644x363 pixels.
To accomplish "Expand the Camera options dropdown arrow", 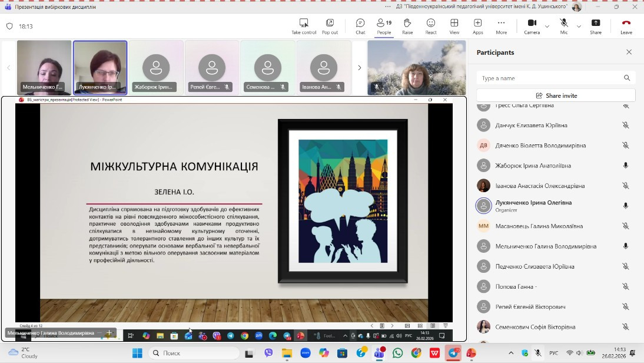I will tap(547, 27).
